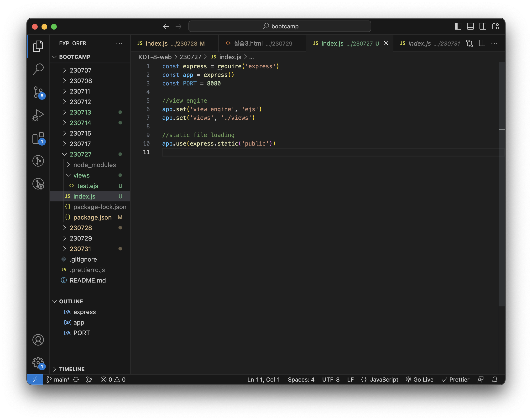Open the Search view icon
The width and height of the screenshot is (532, 420).
[x=38, y=69]
